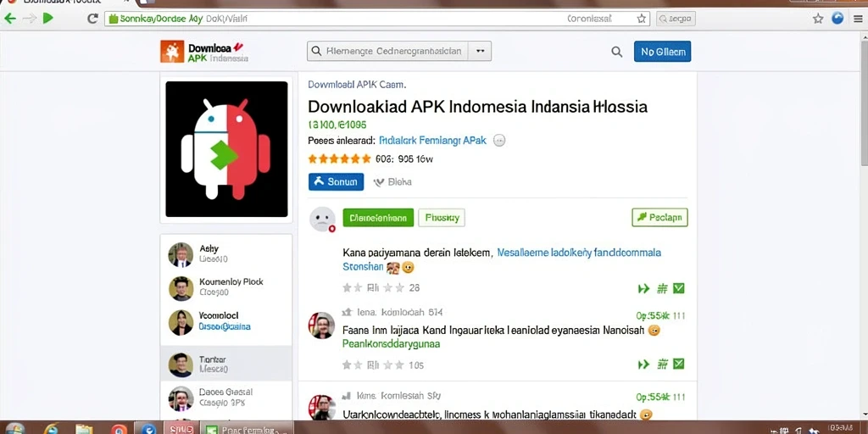868x434 pixels.
Task: Select the Fhosiry tab
Action: [442, 218]
